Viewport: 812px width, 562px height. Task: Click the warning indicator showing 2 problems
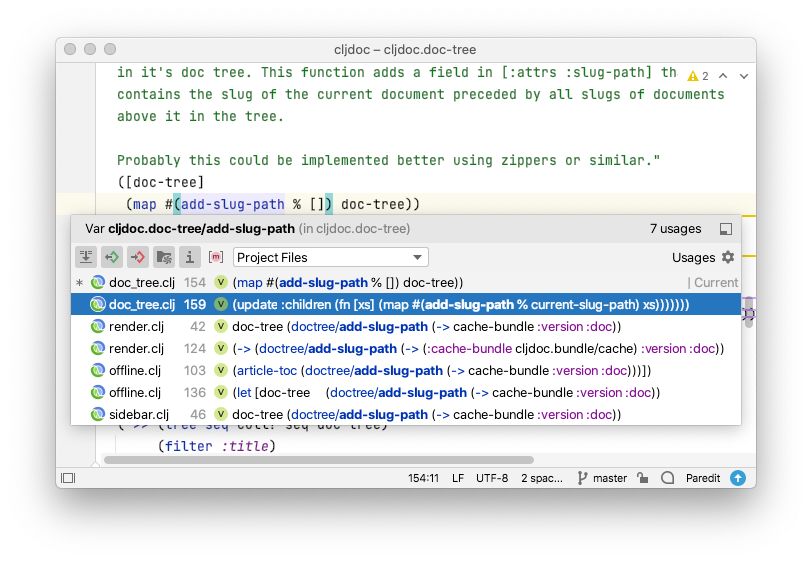click(x=698, y=76)
